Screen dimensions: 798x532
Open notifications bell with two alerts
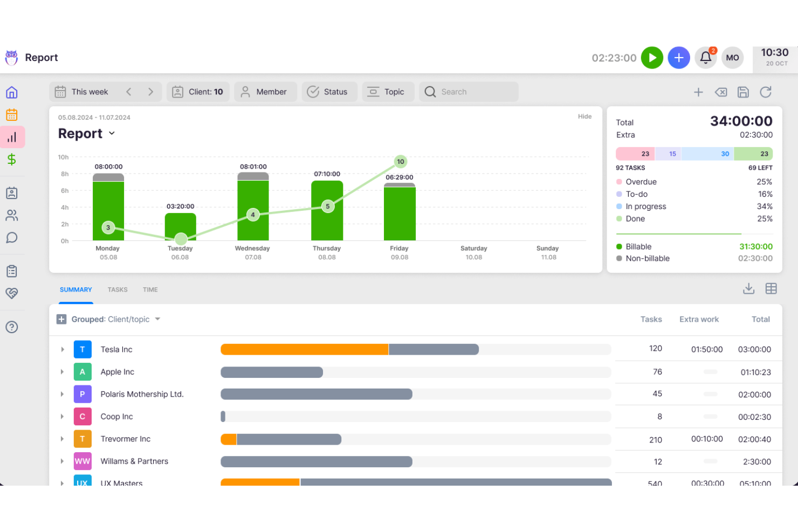coord(705,57)
